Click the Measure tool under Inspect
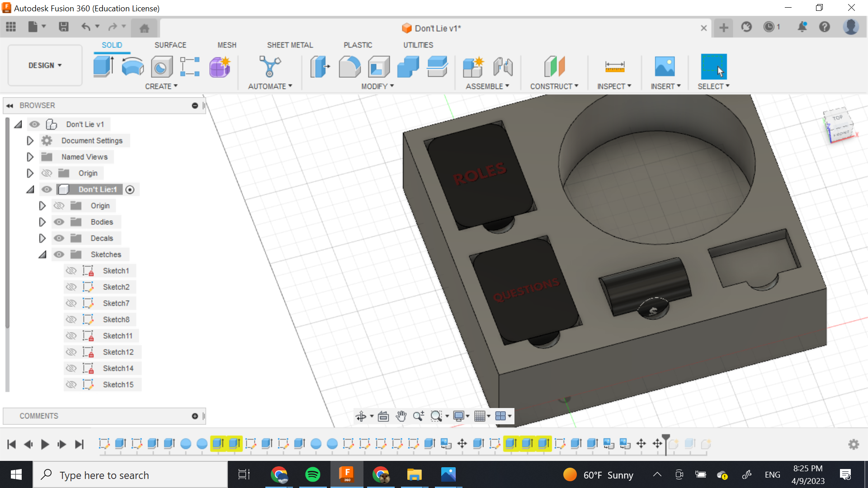Image resolution: width=868 pixels, height=488 pixels. point(614,66)
